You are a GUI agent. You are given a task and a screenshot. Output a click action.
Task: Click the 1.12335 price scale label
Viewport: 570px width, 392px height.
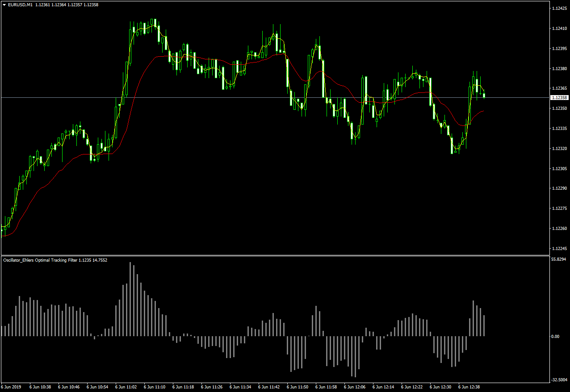point(559,129)
